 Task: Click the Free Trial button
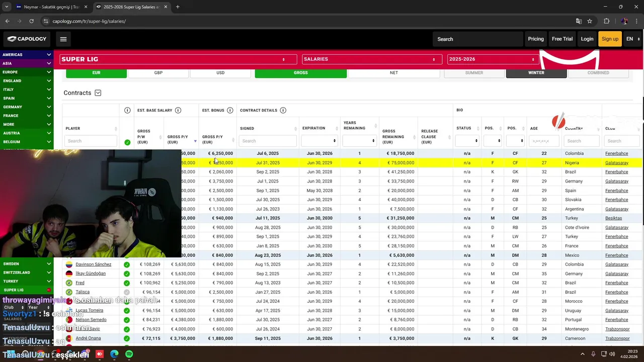click(562, 39)
